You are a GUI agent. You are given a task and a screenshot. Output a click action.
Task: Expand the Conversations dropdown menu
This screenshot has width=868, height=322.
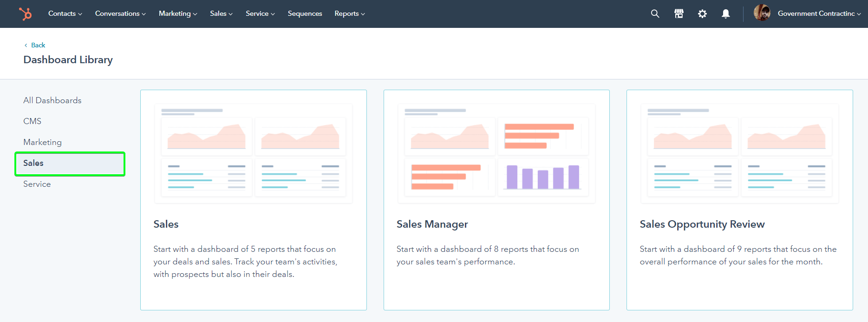click(120, 14)
